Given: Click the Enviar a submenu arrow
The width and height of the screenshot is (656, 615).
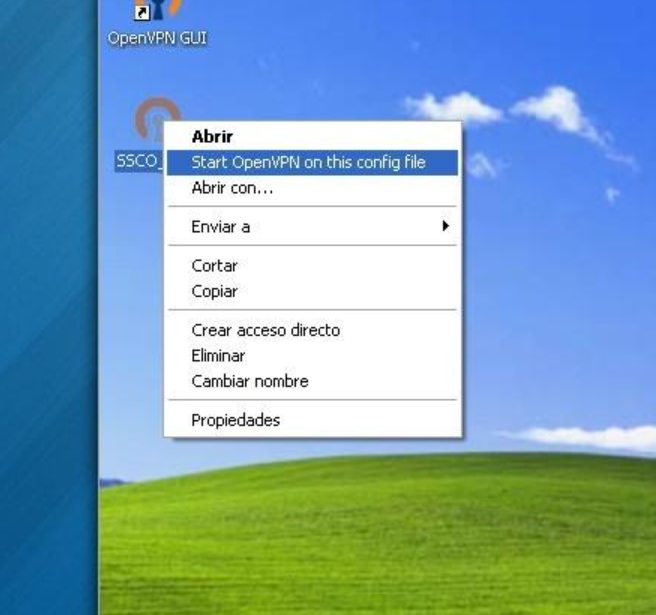Looking at the screenshot, I should tap(445, 227).
